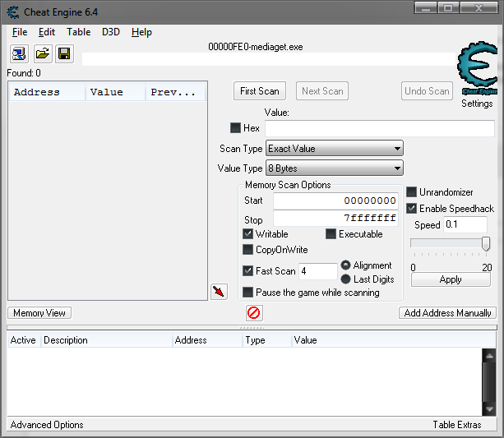Viewport: 504px width, 438px height.
Task: Click the Cheat Engine title bar icon
Action: [x=13, y=12]
